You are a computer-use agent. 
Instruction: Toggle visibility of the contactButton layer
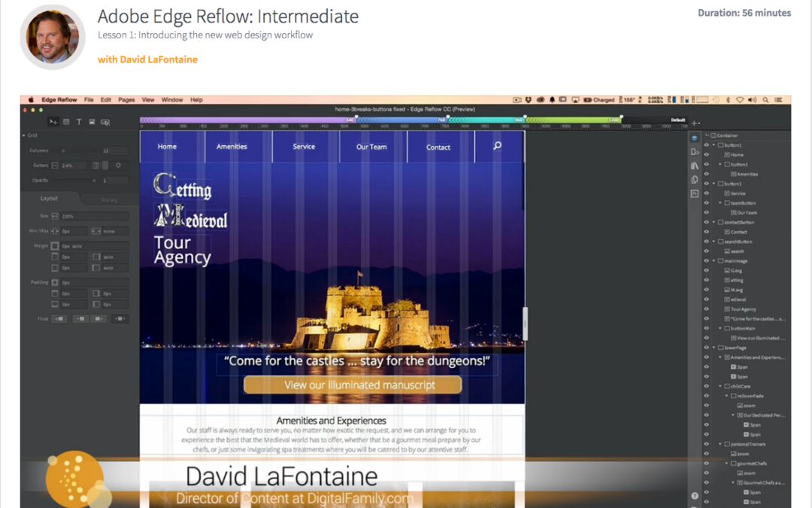tap(706, 222)
